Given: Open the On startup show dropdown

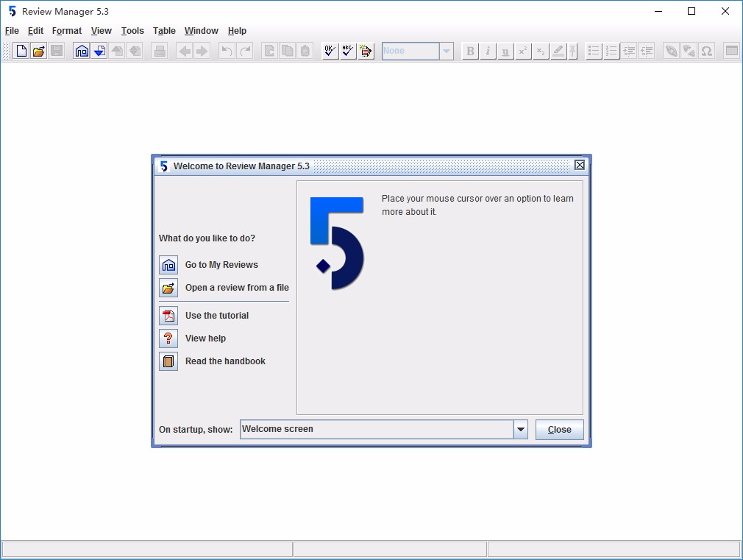Looking at the screenshot, I should (x=521, y=429).
